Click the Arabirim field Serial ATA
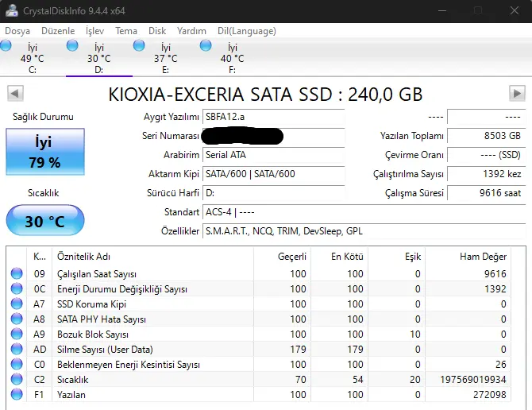 tap(273, 155)
